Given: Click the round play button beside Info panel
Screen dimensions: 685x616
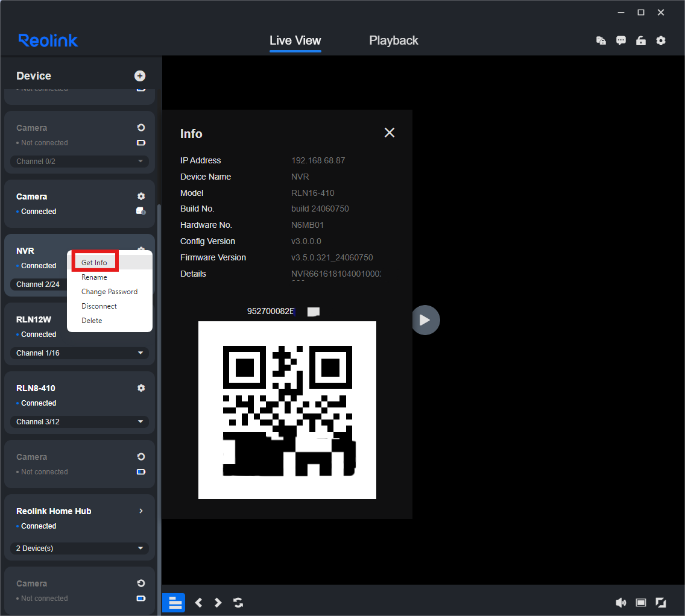Looking at the screenshot, I should [426, 320].
